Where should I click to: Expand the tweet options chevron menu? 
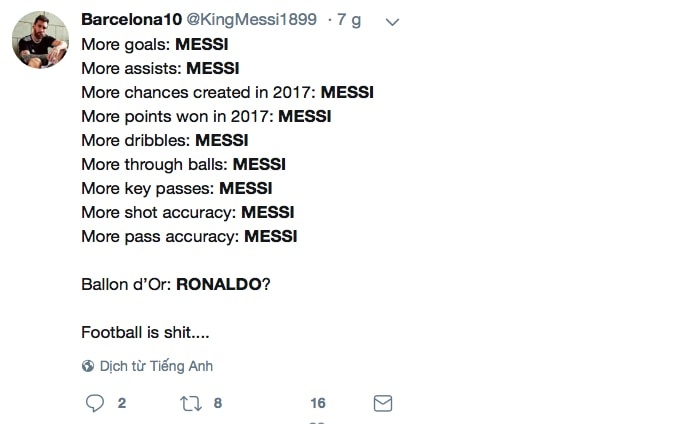point(393,21)
